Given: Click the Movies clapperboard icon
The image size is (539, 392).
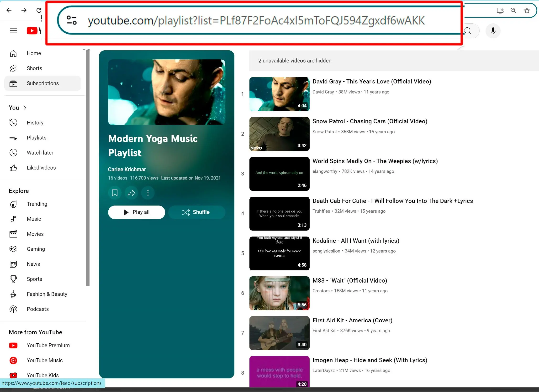Looking at the screenshot, I should [13, 234].
